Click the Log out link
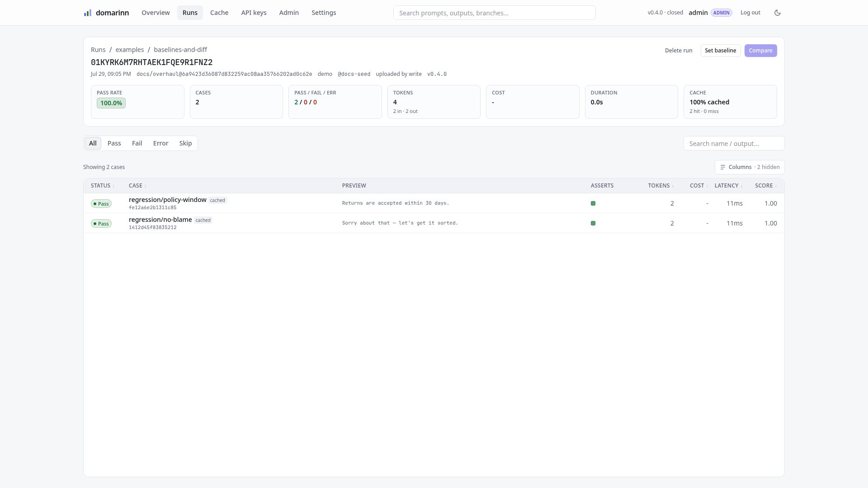The width and height of the screenshot is (868, 488). pos(750,13)
